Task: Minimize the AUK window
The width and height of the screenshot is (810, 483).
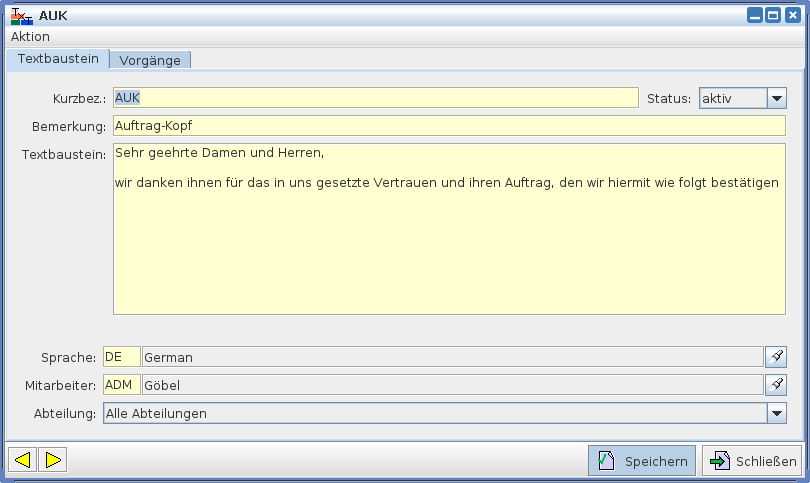Action: (756, 16)
